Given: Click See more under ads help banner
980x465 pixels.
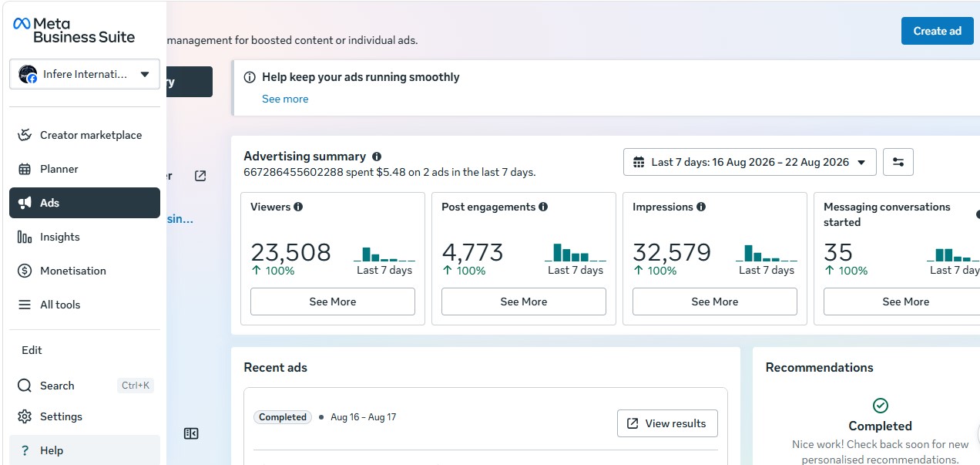Looking at the screenshot, I should click(x=285, y=99).
